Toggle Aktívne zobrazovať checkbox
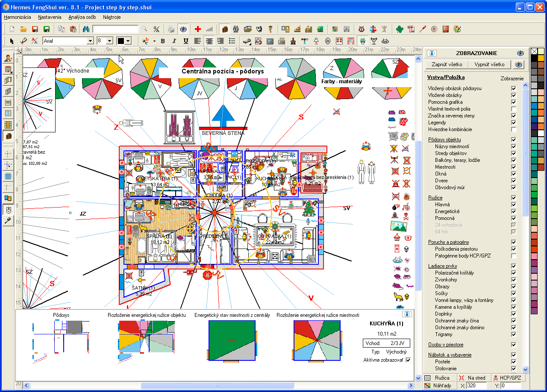The height and width of the screenshot is (392, 547). click(x=408, y=360)
